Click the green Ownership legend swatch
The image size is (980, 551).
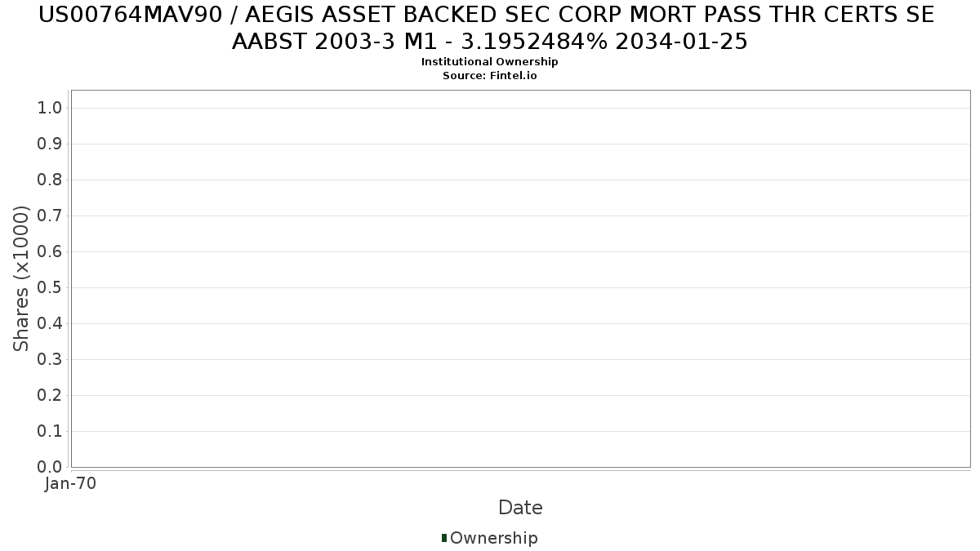[x=444, y=538]
